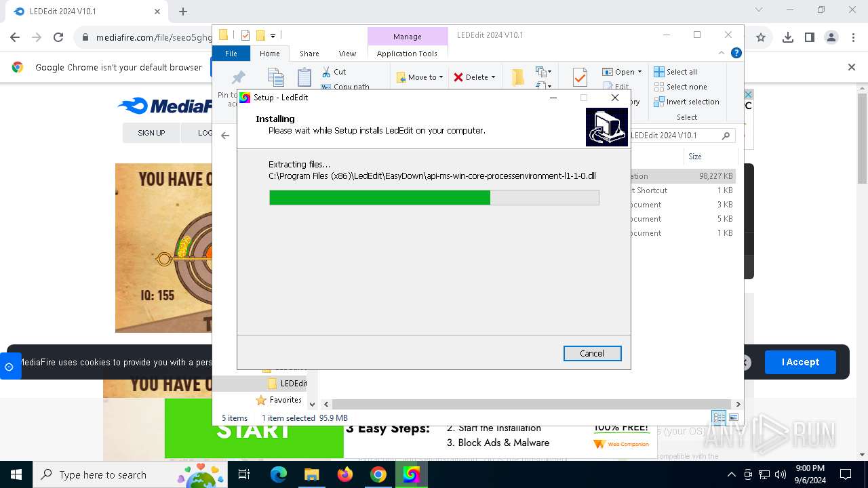Screen dimensions: 868x488
Task: Click the volume icon in system tray
Action: [780, 474]
